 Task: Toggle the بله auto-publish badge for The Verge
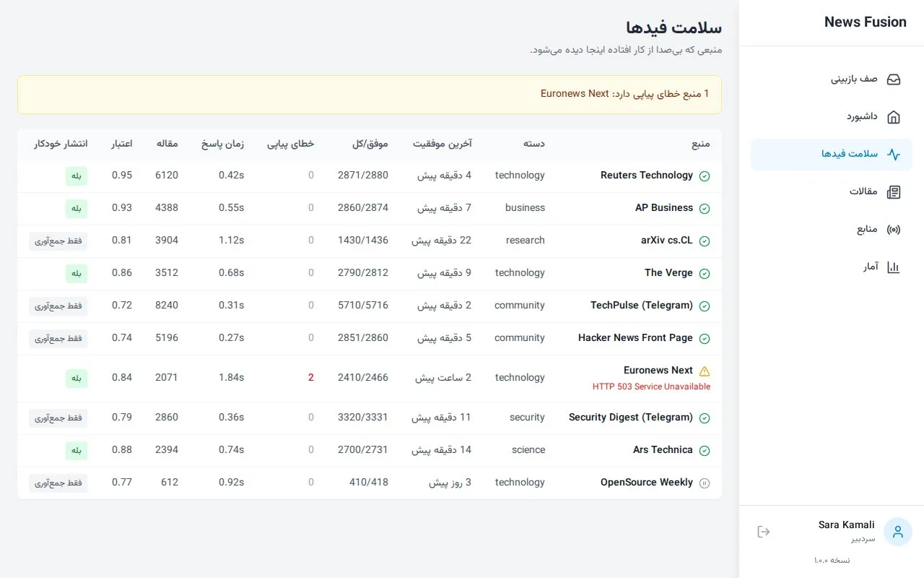coord(77,273)
